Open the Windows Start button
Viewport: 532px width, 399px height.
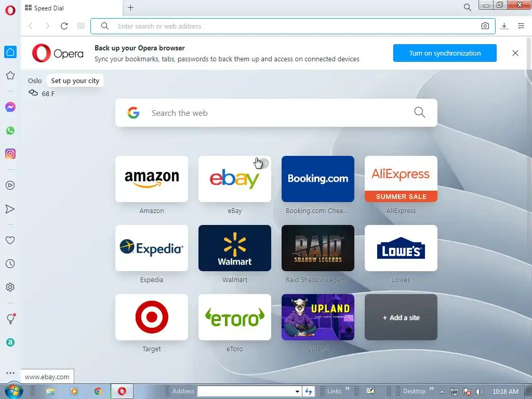(x=13, y=391)
